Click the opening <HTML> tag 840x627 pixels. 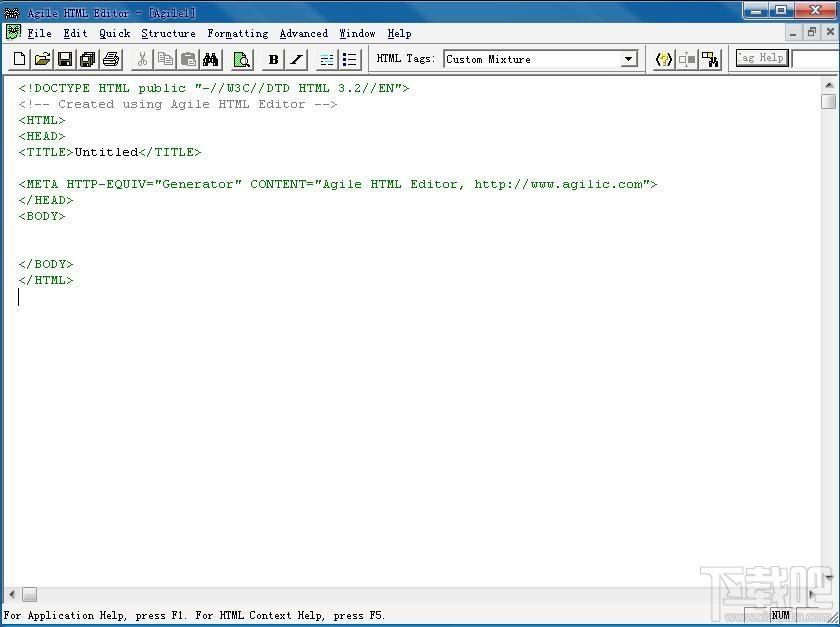(42, 120)
